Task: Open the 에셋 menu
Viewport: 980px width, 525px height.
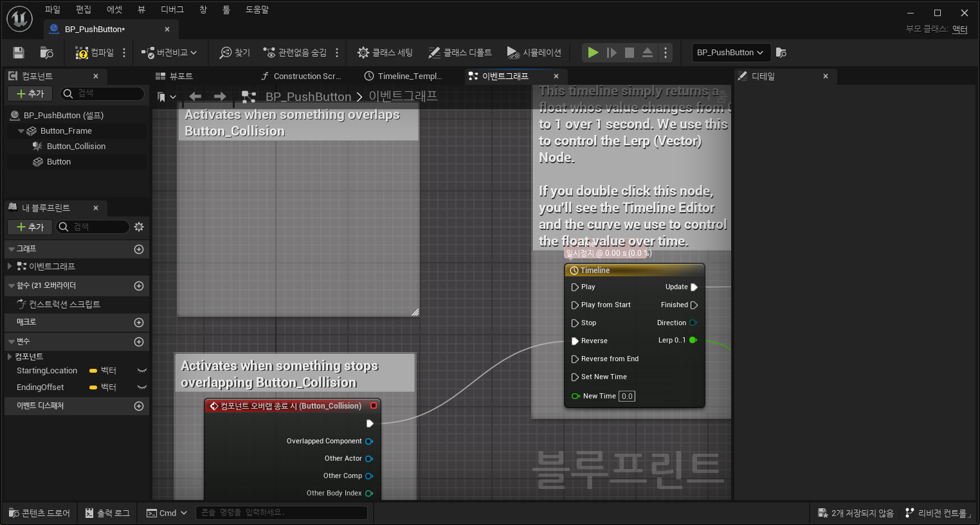Action: pyautogui.click(x=114, y=10)
